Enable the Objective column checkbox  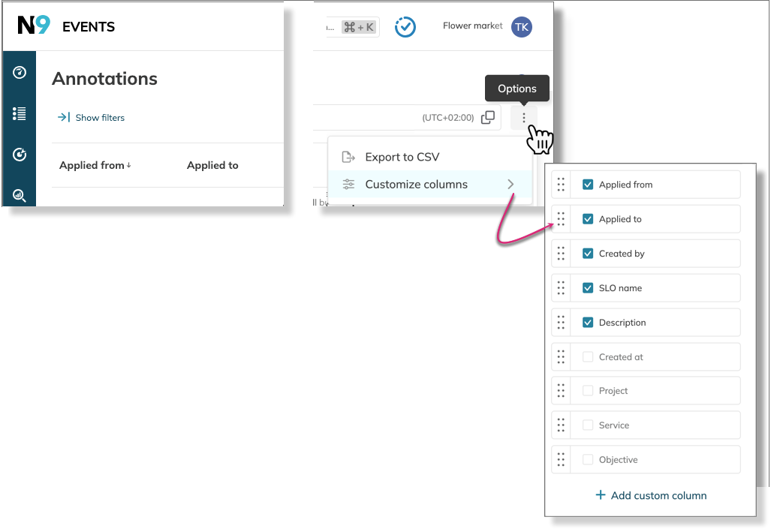588,460
